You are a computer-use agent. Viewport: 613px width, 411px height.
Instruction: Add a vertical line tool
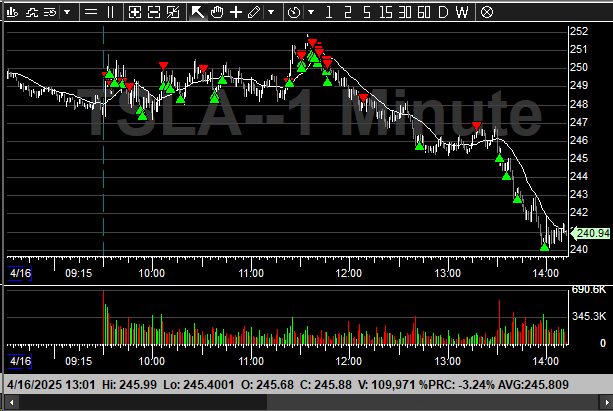pos(111,13)
